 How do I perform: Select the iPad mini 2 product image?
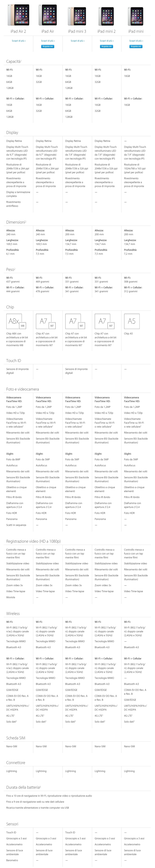[x=106, y=15]
